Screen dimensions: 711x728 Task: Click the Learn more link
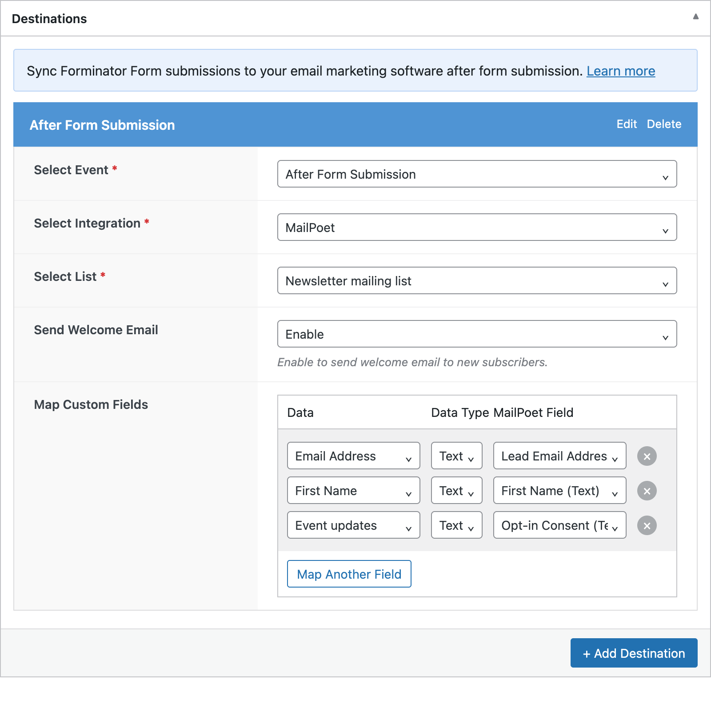(x=620, y=71)
